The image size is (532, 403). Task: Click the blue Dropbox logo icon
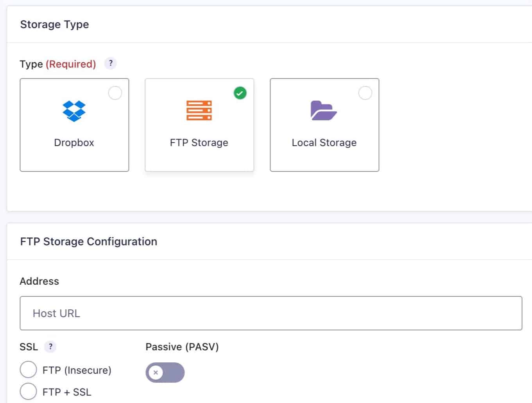point(74,111)
